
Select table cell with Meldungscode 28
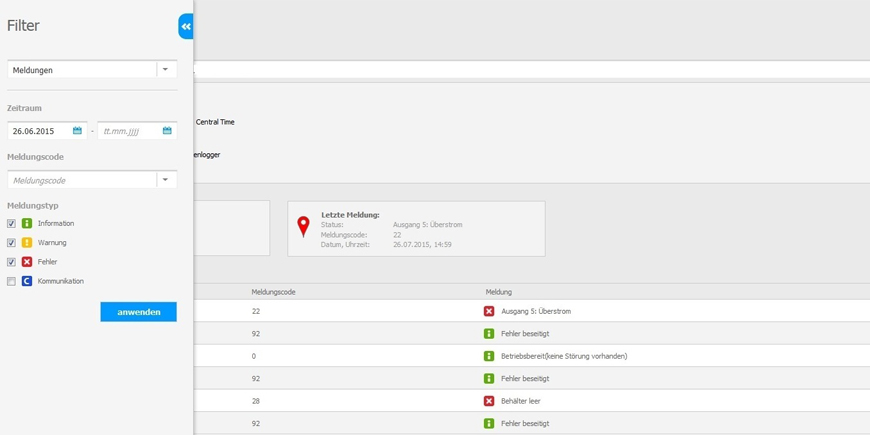256,401
